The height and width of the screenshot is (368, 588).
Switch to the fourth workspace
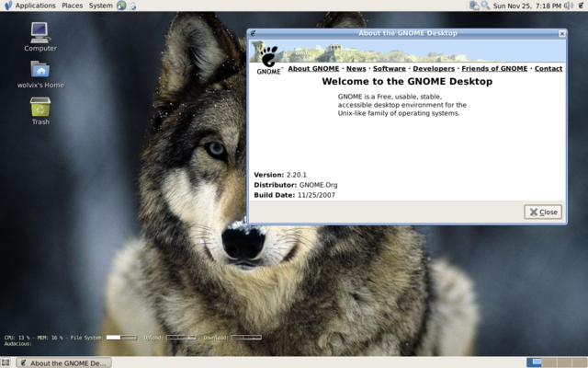(x=580, y=362)
